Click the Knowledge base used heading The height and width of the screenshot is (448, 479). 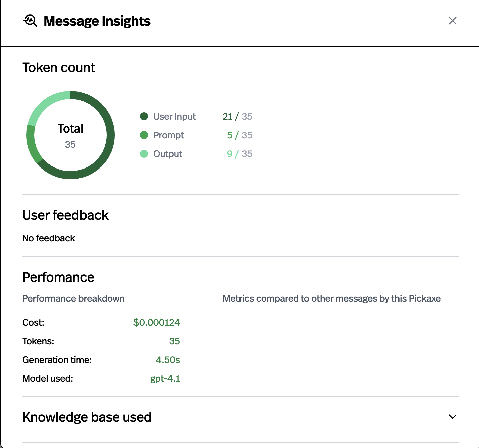point(87,417)
